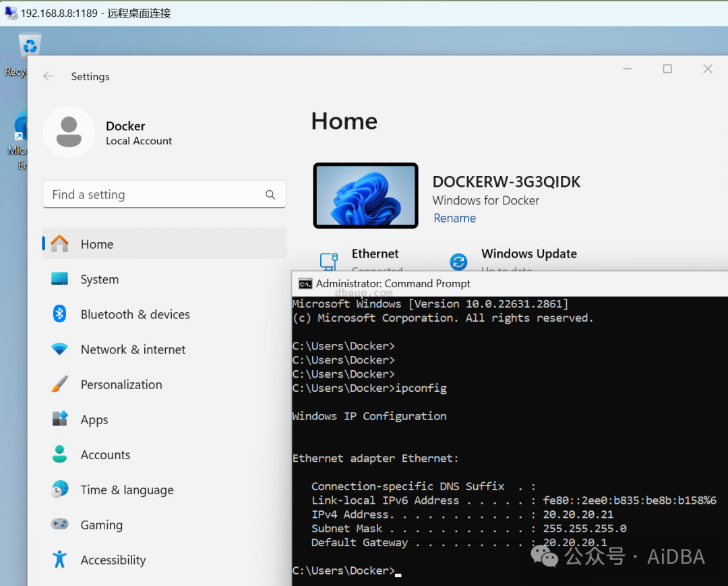Click the Command Prompt title bar icon
This screenshot has height=586, width=728.
pos(305,284)
